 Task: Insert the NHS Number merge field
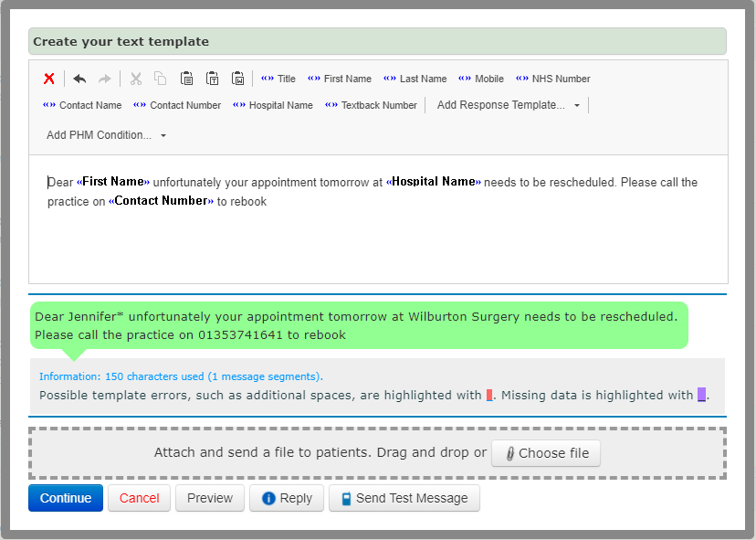(553, 79)
